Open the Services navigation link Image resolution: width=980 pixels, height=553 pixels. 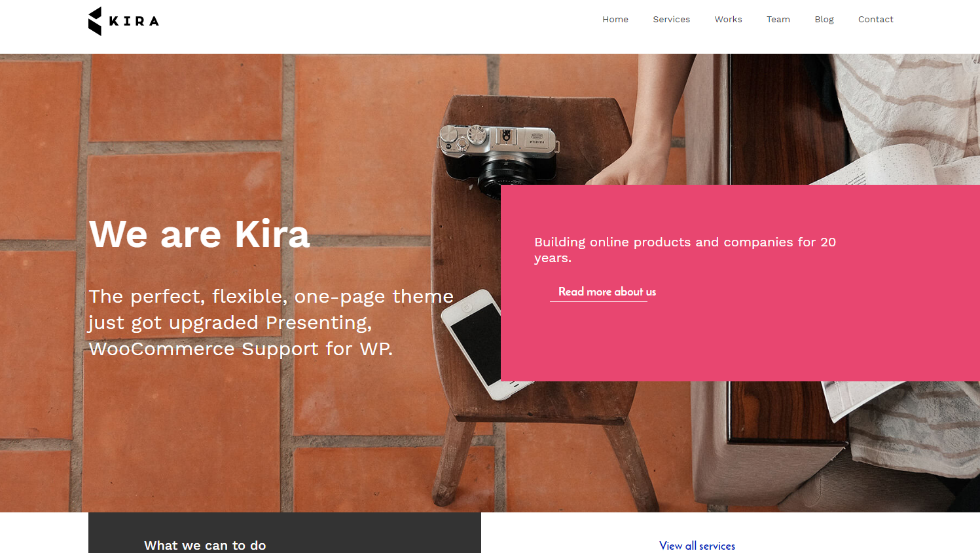coord(671,20)
